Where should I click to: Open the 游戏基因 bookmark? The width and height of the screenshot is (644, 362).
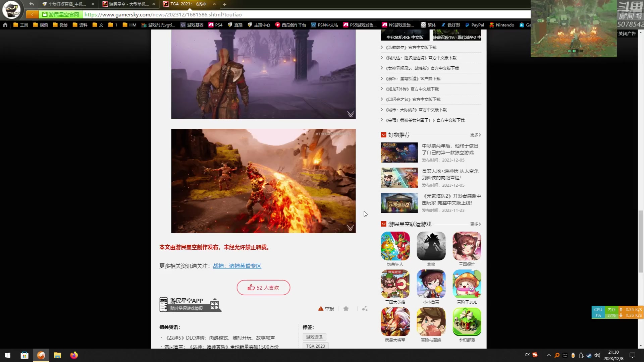click(x=192, y=25)
